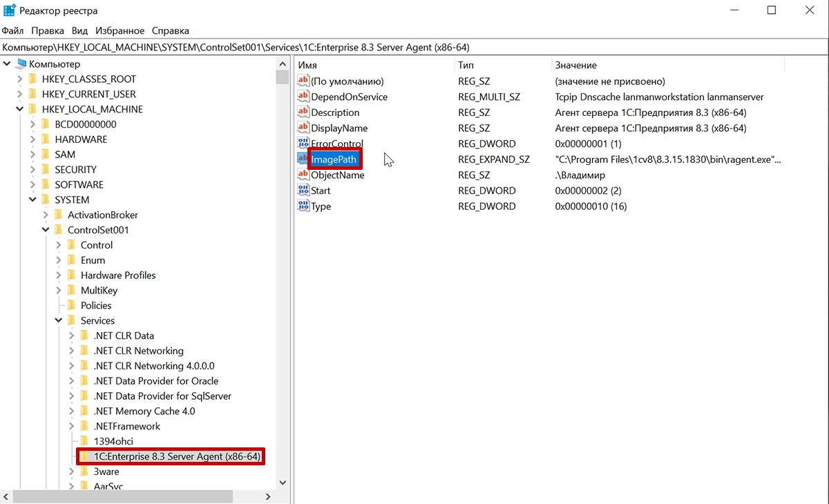The width and height of the screenshot is (829, 504).
Task: Select the .NETFramework key
Action: (x=127, y=426)
